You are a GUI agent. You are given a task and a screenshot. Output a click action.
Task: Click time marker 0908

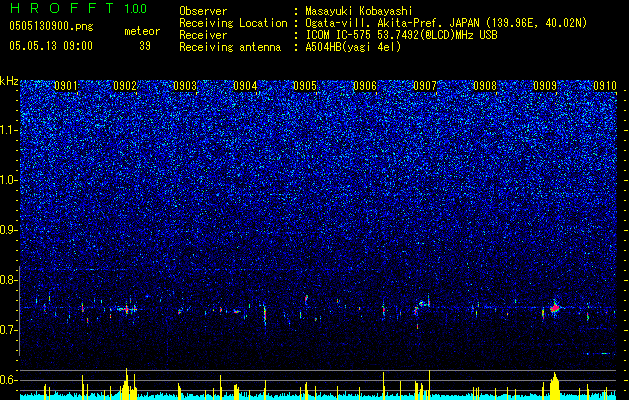click(485, 86)
